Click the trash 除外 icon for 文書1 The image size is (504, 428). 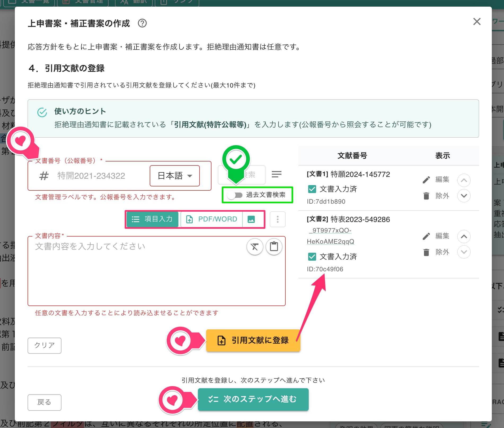pyautogui.click(x=426, y=196)
